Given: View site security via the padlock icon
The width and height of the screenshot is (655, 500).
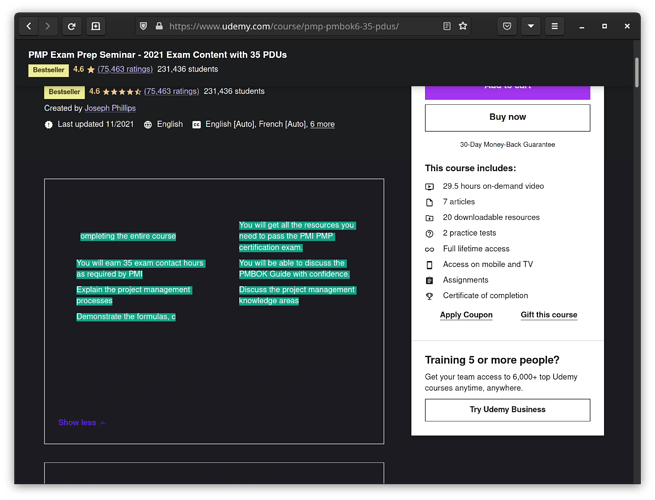Looking at the screenshot, I should coord(159,26).
